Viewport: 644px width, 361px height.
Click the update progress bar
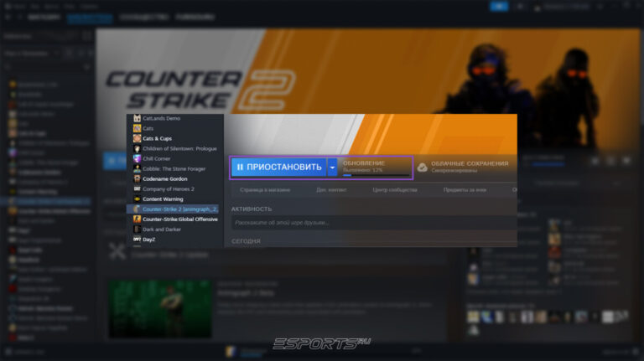click(377, 175)
